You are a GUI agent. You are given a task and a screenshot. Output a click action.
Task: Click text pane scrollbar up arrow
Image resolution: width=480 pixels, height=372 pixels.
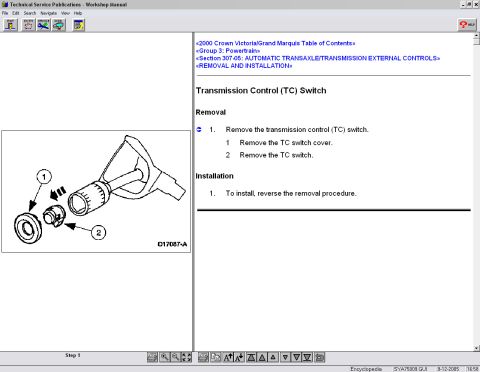point(476,35)
